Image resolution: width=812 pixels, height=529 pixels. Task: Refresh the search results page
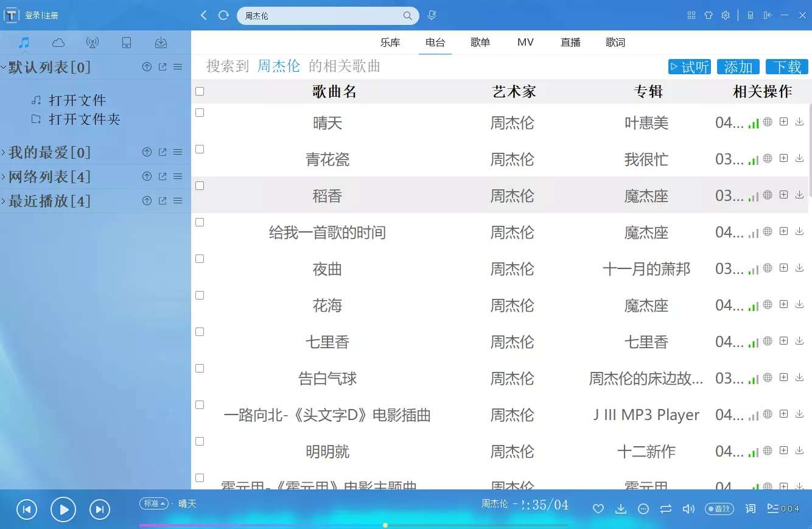click(x=223, y=15)
